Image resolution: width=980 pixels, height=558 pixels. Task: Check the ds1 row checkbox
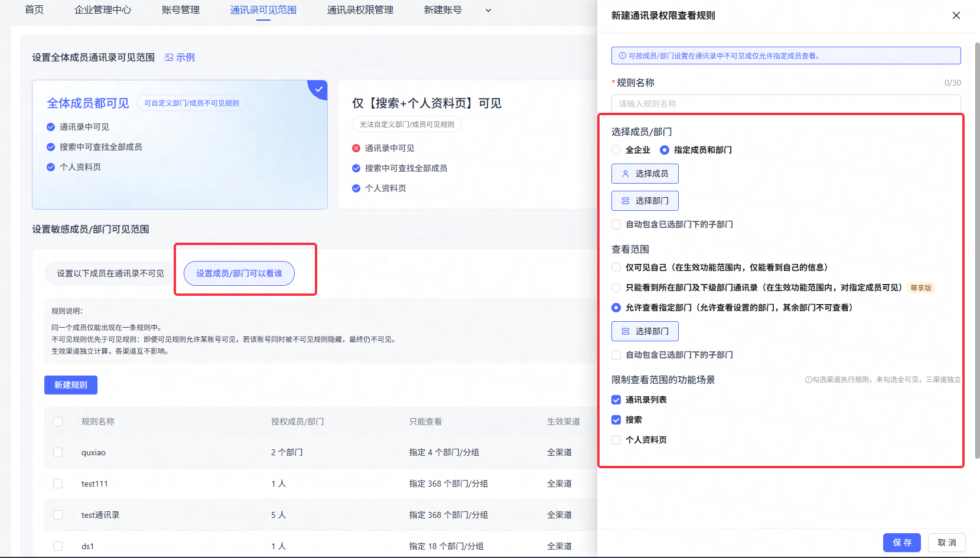click(x=58, y=546)
